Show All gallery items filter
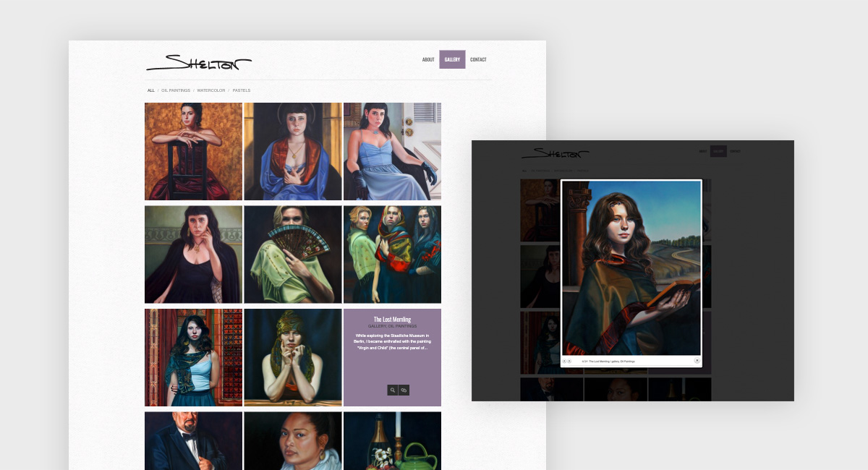The image size is (868, 470). (x=150, y=90)
